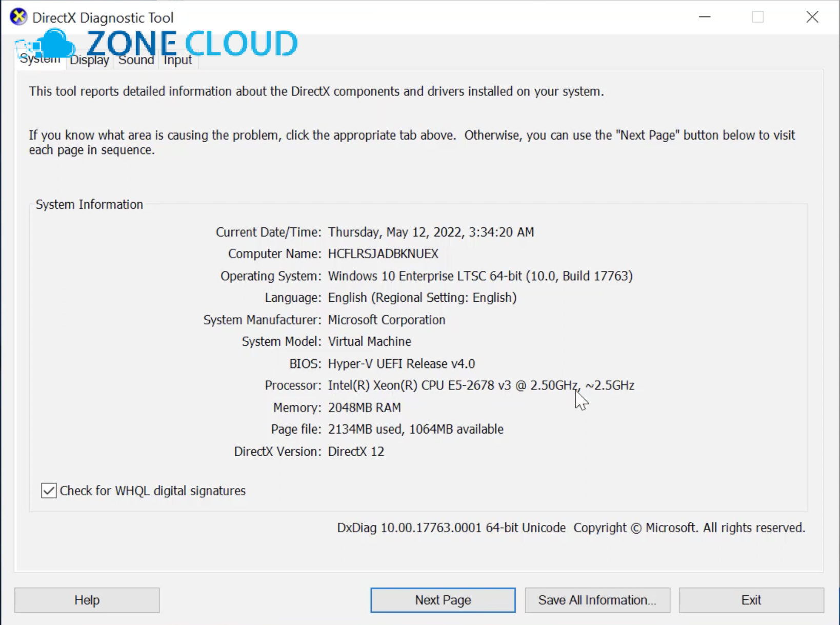Click the DirectX 12 version value
The image size is (840, 625).
[356, 452]
